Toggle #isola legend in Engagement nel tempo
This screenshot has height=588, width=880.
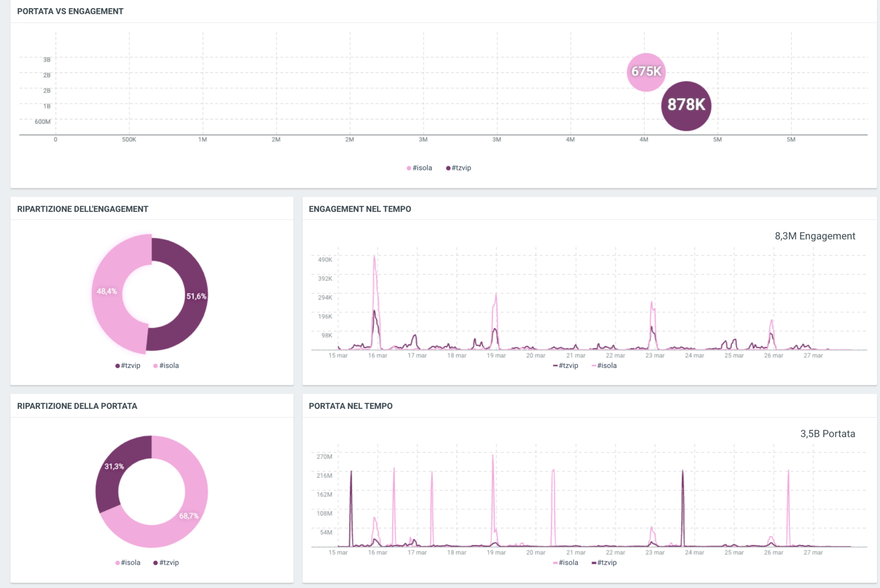coord(604,365)
